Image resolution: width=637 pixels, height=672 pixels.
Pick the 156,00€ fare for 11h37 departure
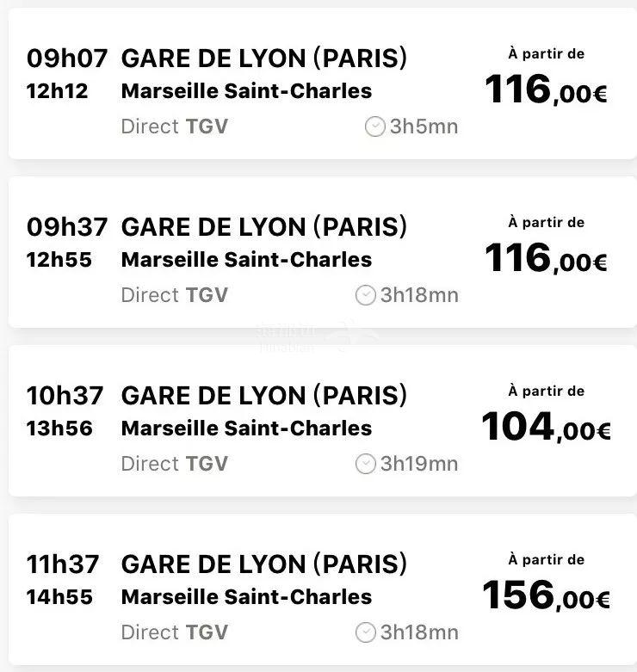(546, 595)
